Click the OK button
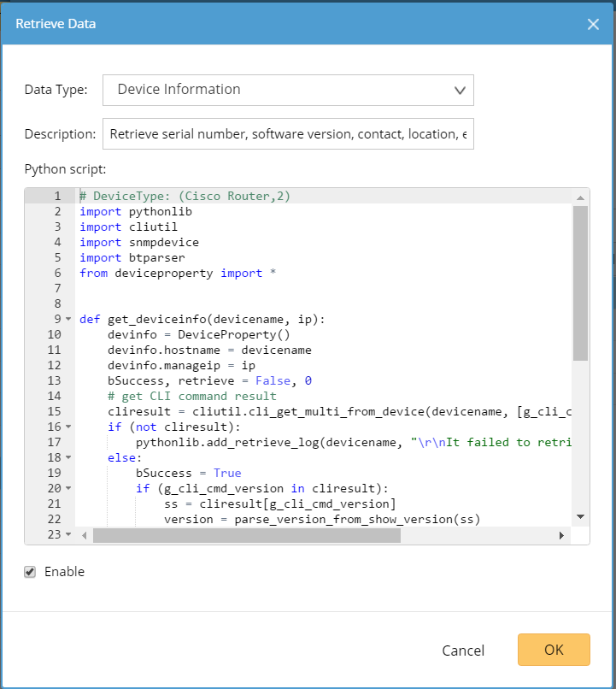Screen dimensions: 616x689 [x=554, y=650]
